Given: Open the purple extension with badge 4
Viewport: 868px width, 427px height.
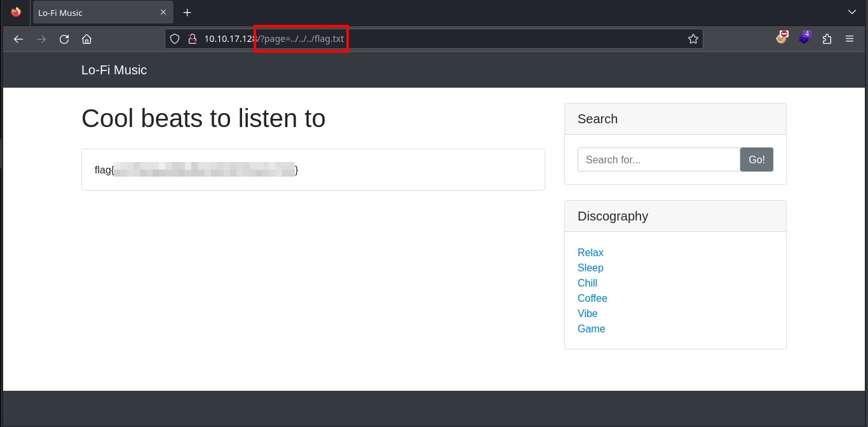Looking at the screenshot, I should point(804,38).
